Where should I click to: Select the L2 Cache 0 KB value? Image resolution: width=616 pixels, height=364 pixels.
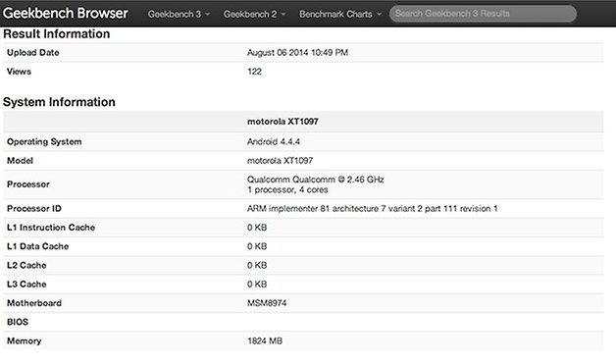[x=257, y=265]
